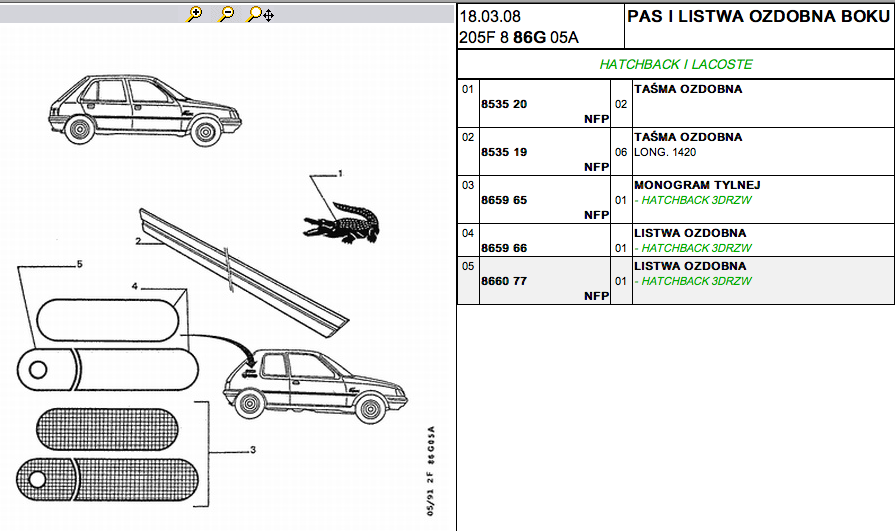Select part number 8659 66
Image resolution: width=895 pixels, height=531 pixels.
point(504,248)
